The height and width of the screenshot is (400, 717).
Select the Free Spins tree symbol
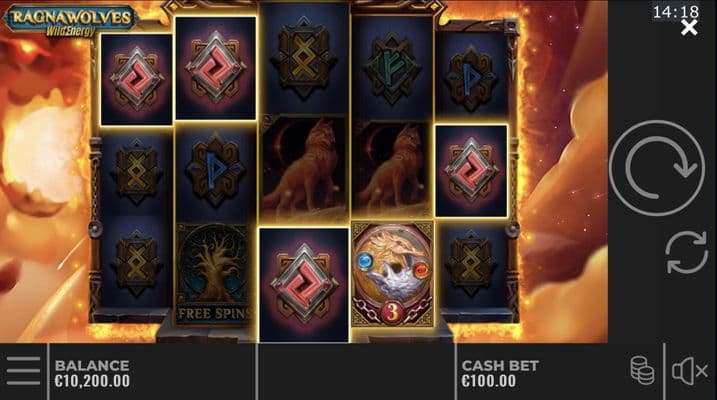point(214,274)
